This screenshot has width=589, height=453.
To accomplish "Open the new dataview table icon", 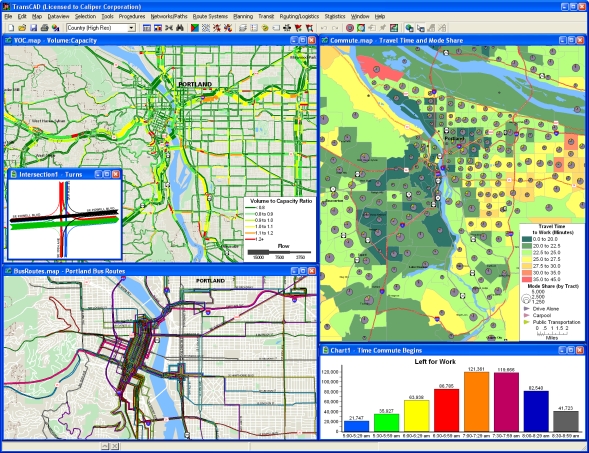I will pyautogui.click(x=147, y=28).
